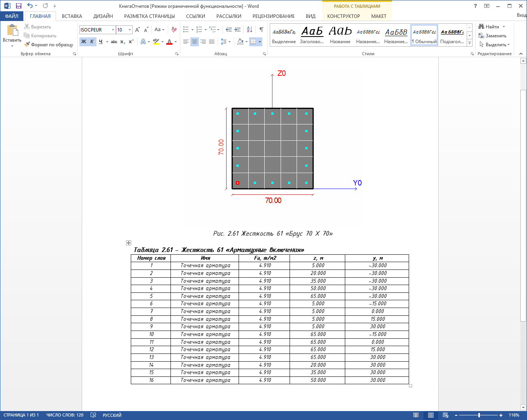Toggle bold formatting (Ж)

pyautogui.click(x=84, y=42)
